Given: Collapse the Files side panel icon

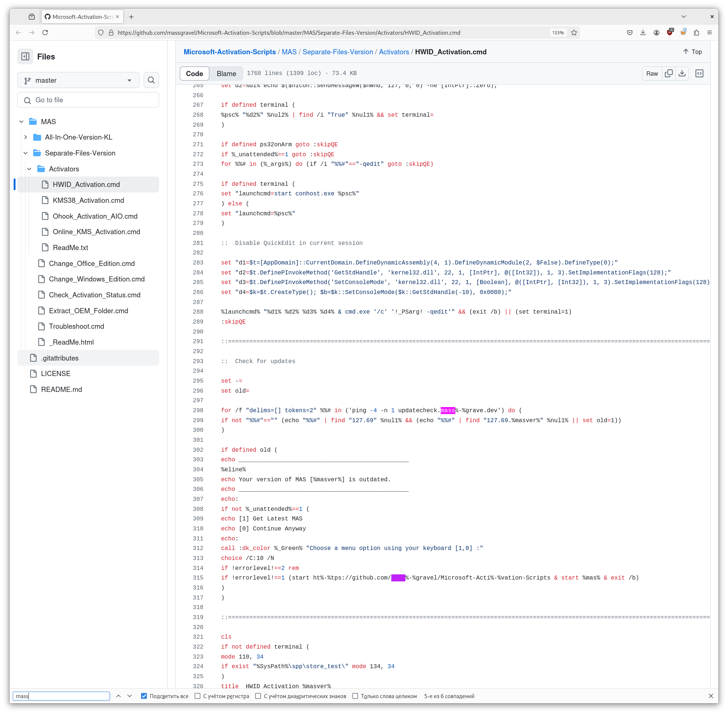Looking at the screenshot, I should (25, 57).
